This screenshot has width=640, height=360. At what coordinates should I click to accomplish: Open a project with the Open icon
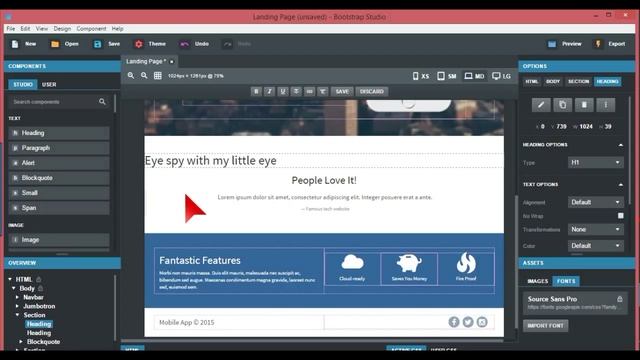pyautogui.click(x=55, y=44)
